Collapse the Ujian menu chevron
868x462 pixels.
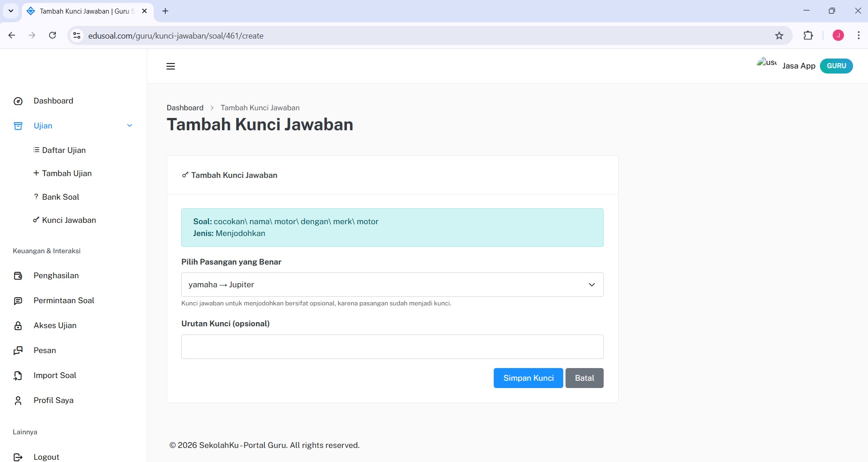[x=129, y=126]
